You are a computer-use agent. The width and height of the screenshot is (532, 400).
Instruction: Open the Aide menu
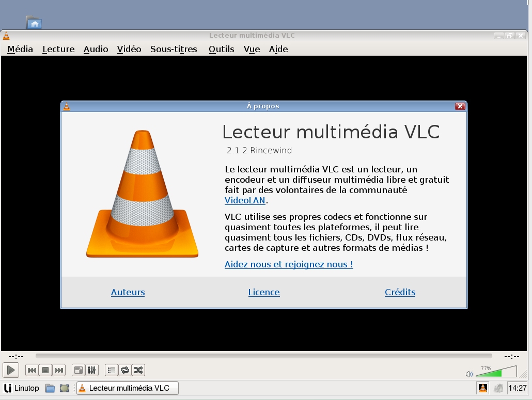[278, 49]
